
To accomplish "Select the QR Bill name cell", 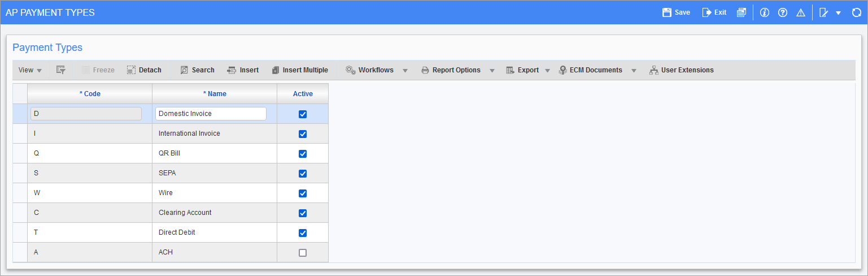I will point(215,153).
